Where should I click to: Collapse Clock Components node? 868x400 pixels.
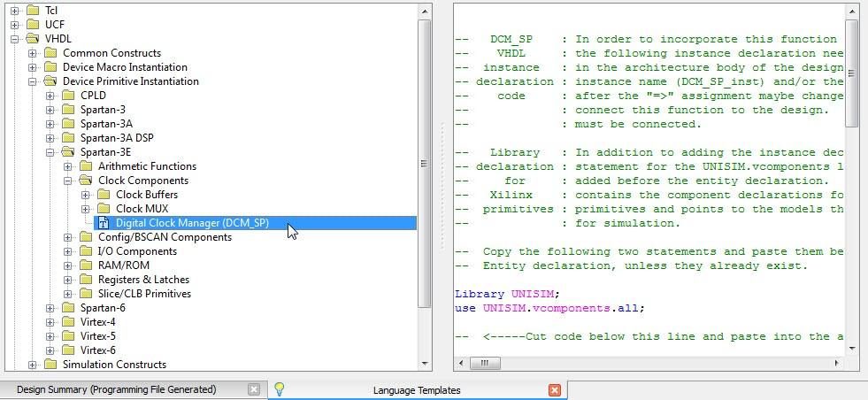coord(67,181)
